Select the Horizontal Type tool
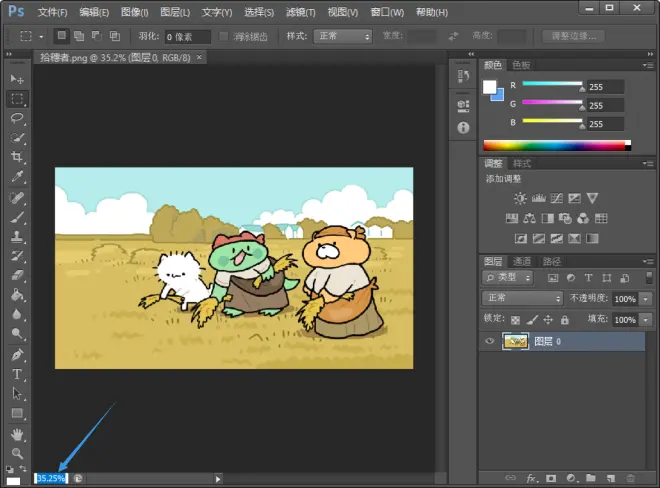Image resolution: width=660 pixels, height=488 pixels. pos(17,374)
